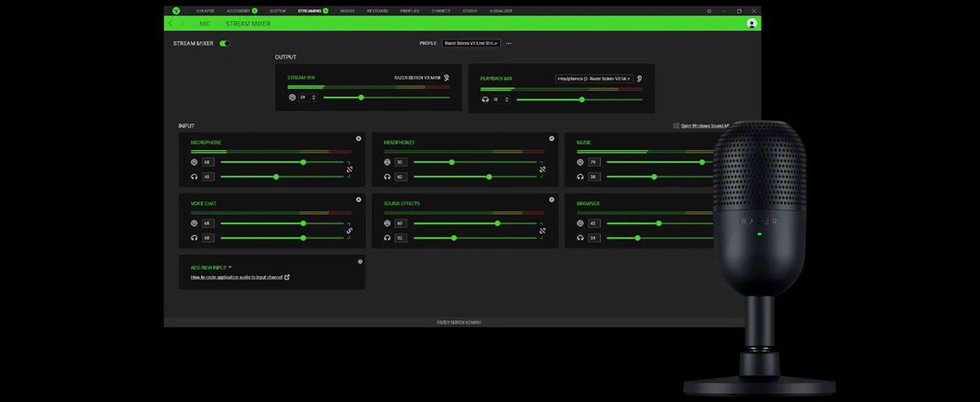Click Microphone stream slider handle
This screenshot has width=980, height=402.
coord(303,162)
